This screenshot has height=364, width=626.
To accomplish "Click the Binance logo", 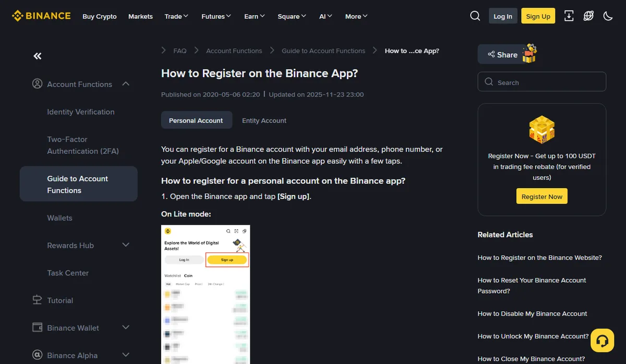I will click(41, 16).
